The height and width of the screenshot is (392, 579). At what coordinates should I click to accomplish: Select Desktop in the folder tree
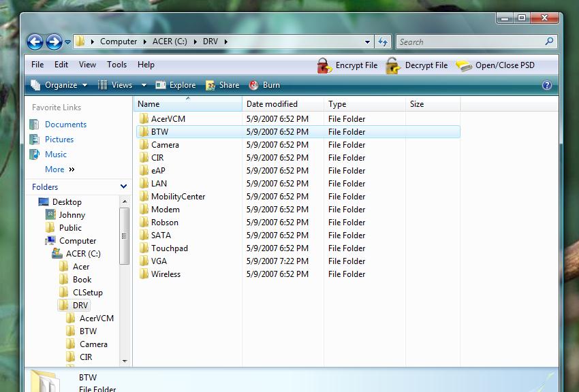click(67, 202)
